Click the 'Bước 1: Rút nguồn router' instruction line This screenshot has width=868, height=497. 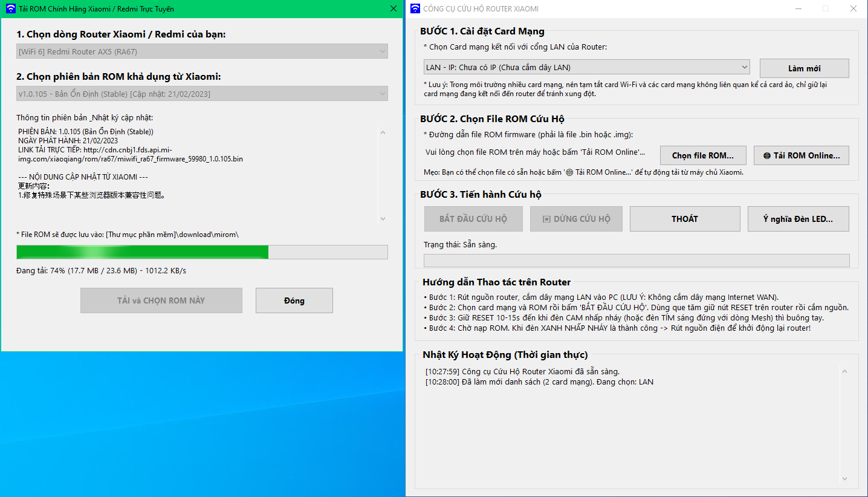tap(601, 297)
